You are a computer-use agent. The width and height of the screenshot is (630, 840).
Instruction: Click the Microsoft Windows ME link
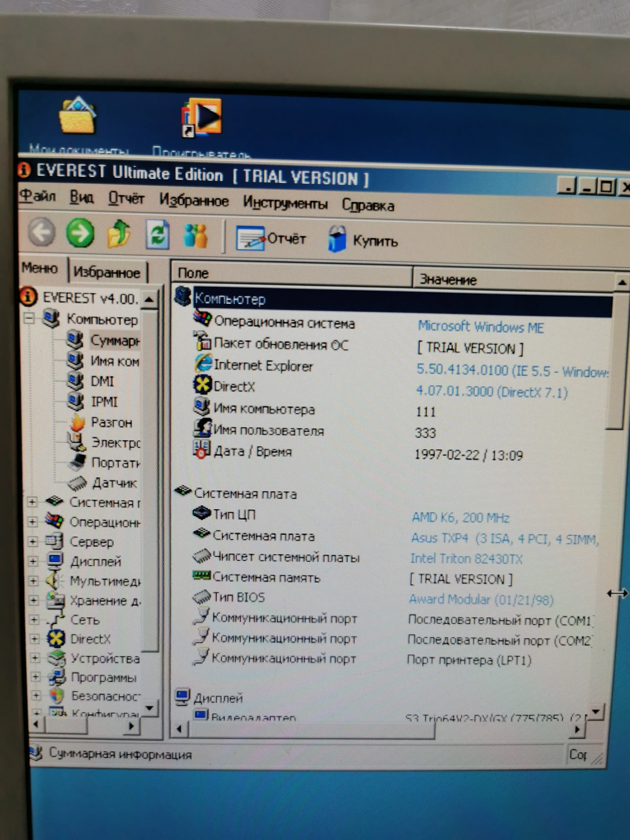[x=480, y=327]
